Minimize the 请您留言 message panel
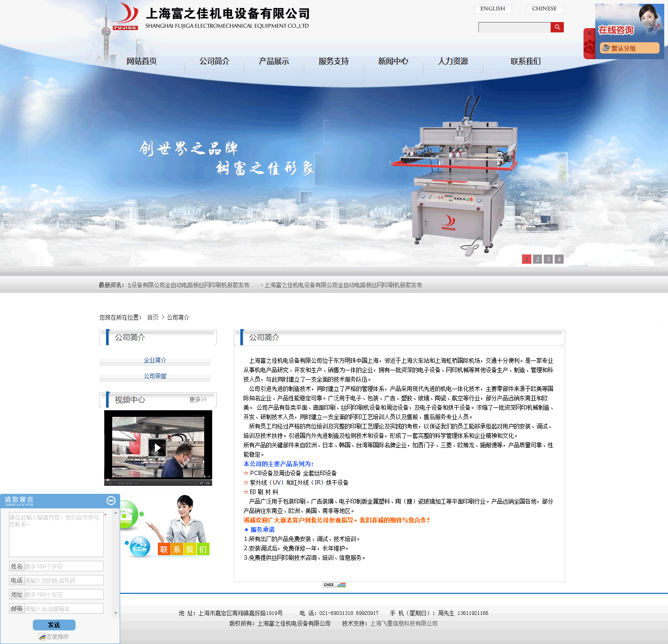Image resolution: width=668 pixels, height=644 pixels. click(x=111, y=500)
